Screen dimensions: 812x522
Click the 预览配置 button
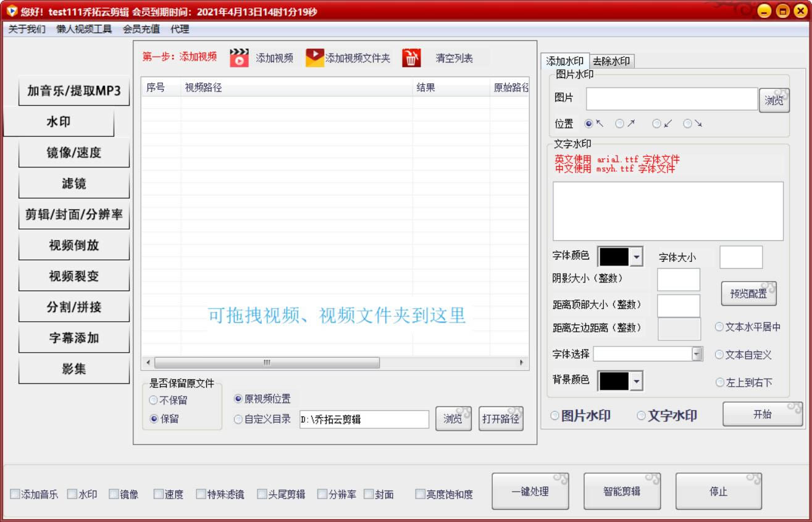coord(749,294)
